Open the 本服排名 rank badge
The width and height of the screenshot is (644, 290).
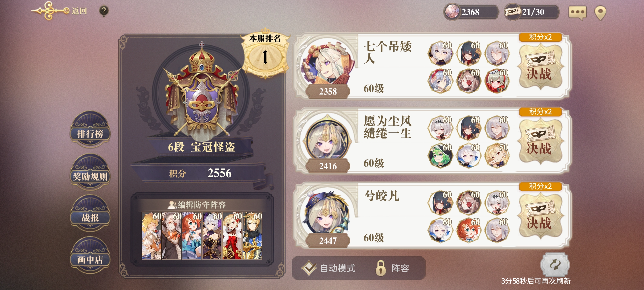265,52
